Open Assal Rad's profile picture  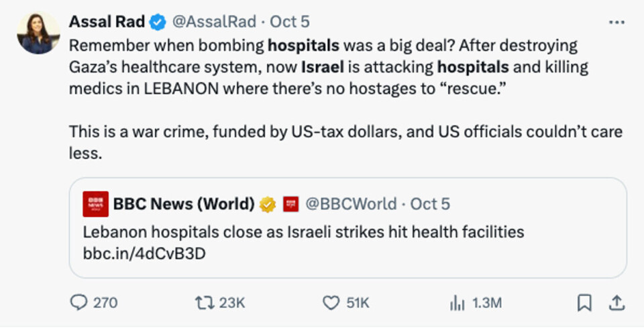(38, 34)
